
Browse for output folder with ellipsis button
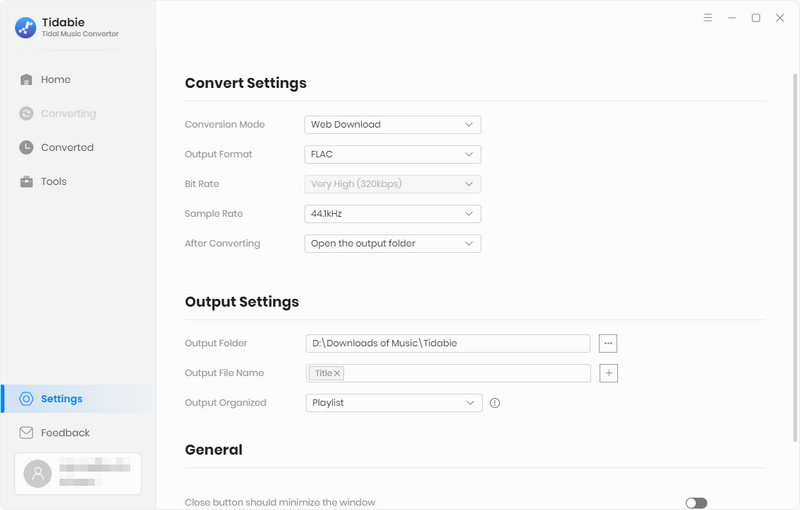click(608, 343)
